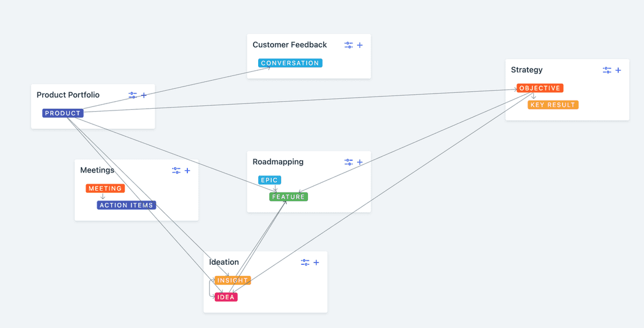Select the PRODUCT type tag
The width and height of the screenshot is (644, 328).
click(x=63, y=113)
